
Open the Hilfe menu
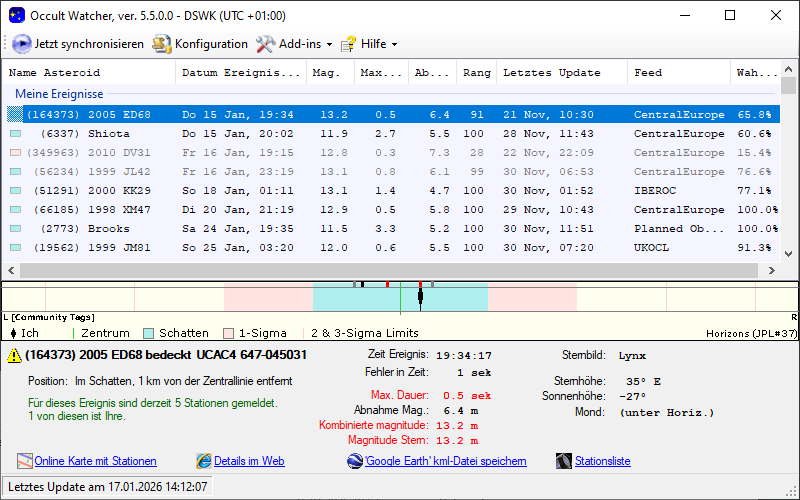[369, 44]
